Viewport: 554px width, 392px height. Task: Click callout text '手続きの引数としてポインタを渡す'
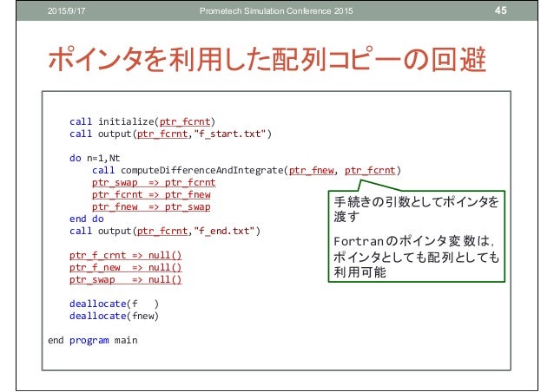click(416, 209)
